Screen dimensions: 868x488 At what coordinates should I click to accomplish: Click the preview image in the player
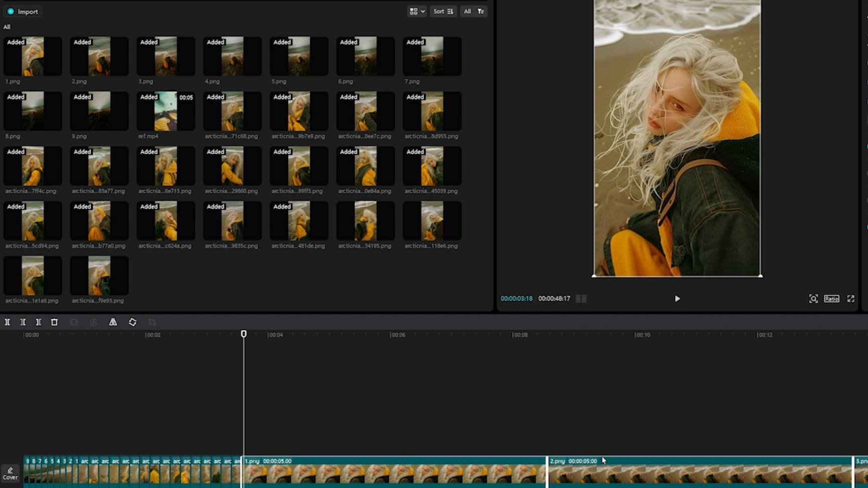[677, 138]
